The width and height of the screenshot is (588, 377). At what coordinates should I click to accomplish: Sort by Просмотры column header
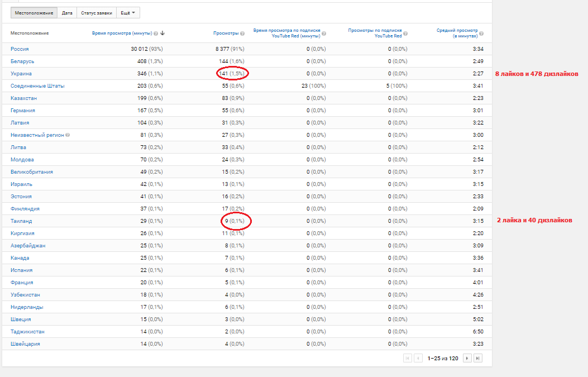(x=226, y=33)
